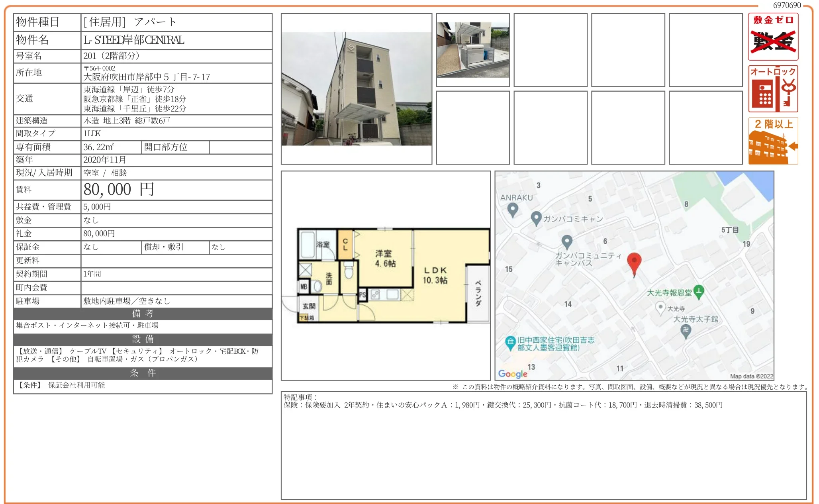This screenshot has height=504, width=819.
Task: Click the 備考 section header
Action: click(143, 314)
